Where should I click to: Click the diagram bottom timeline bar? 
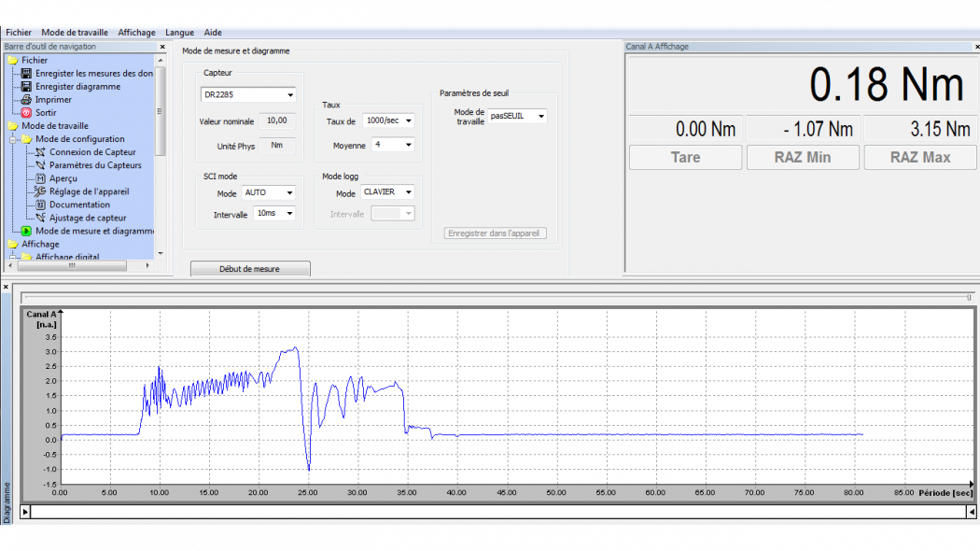point(498,512)
